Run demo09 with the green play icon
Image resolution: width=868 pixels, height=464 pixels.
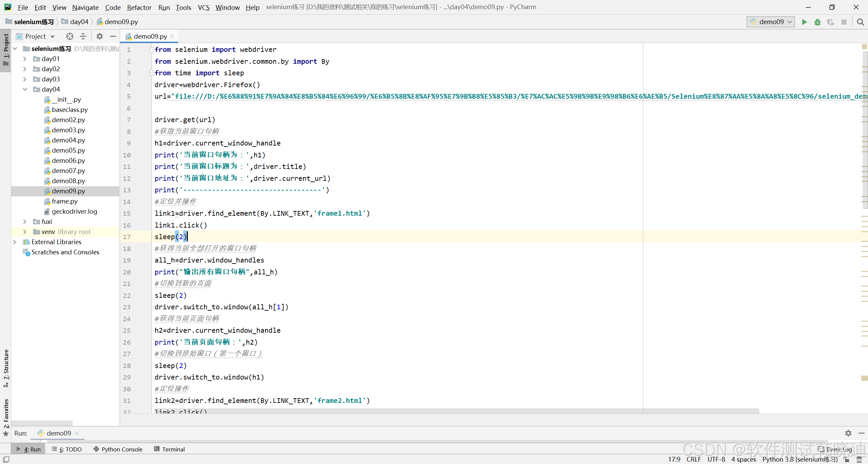pyautogui.click(x=804, y=22)
